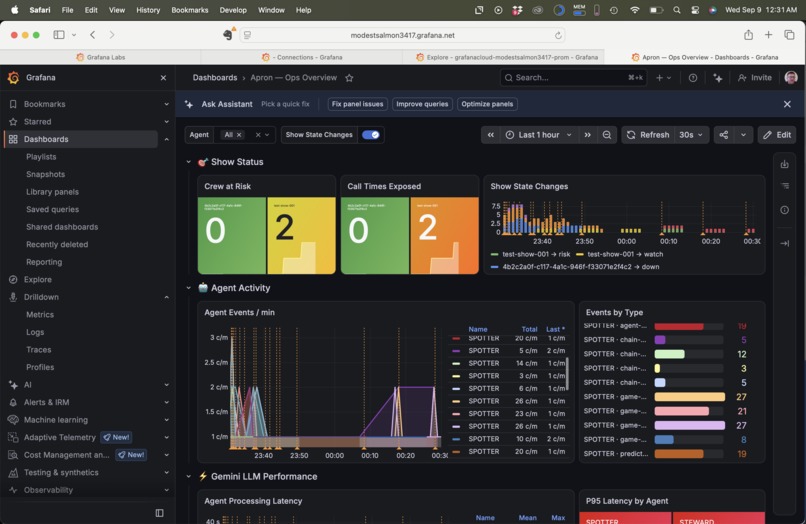Viewport: 806px width, 524px height.
Task: Shift time range forward
Action: tap(587, 135)
